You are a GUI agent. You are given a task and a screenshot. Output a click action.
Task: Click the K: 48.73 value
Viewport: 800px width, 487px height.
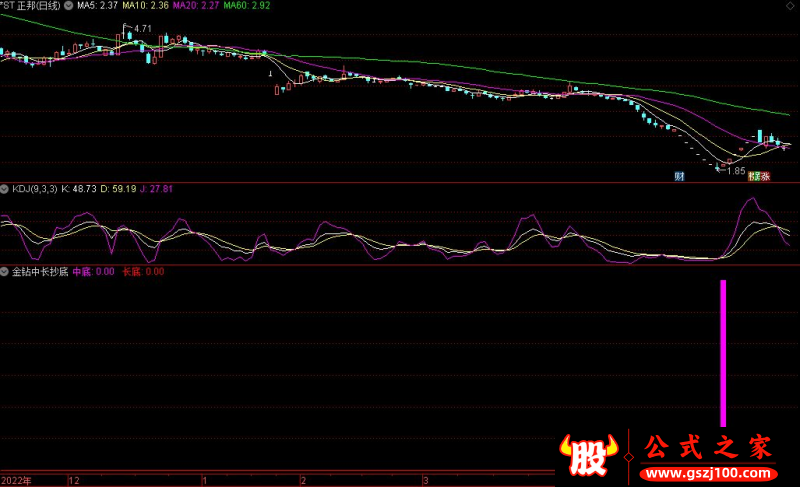[x=79, y=189]
